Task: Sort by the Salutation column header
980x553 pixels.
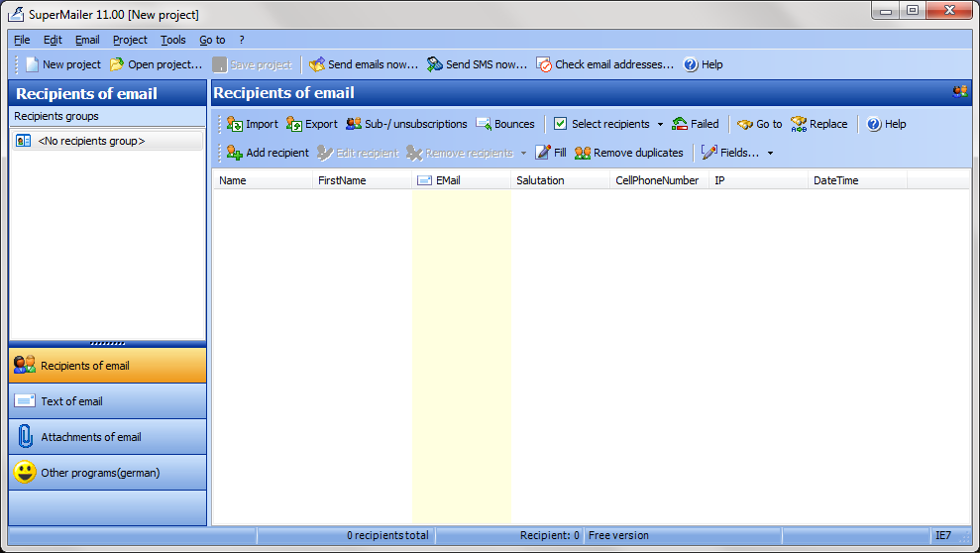Action: [560, 180]
